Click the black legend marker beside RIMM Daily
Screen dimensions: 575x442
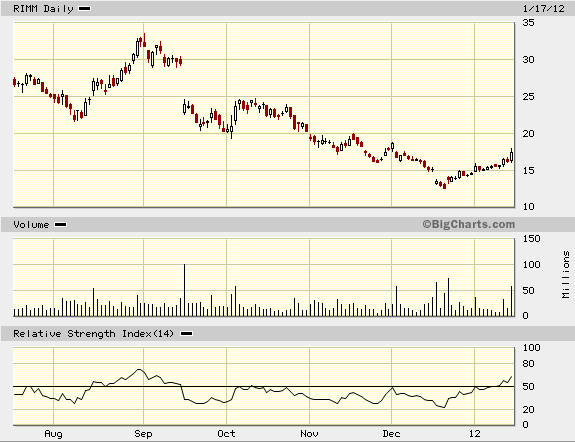point(84,8)
